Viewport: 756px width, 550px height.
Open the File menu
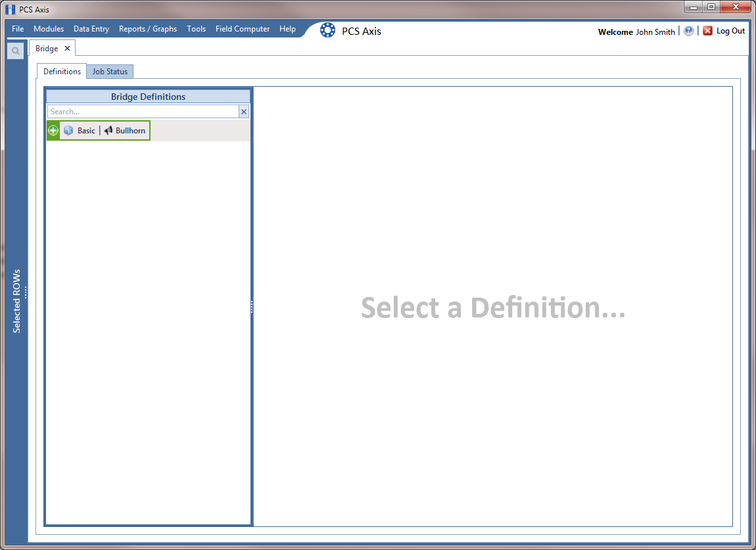[x=18, y=29]
